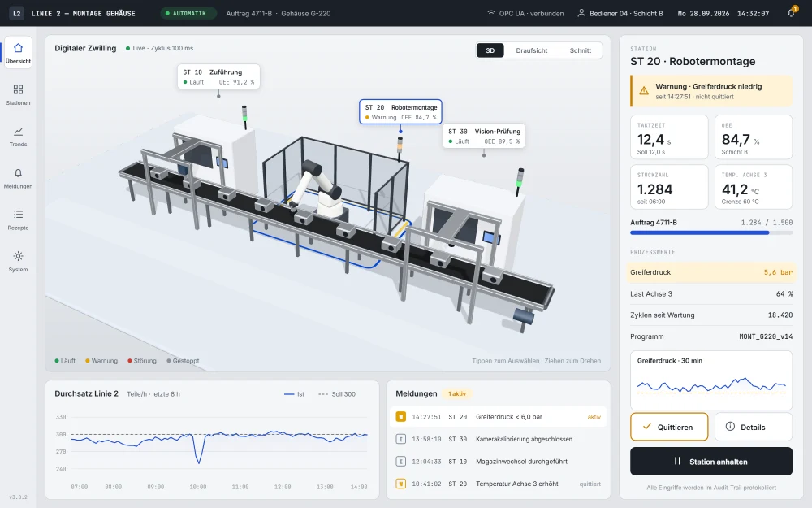Click the date and time display
The height and width of the screenshot is (508, 812).
tap(723, 14)
